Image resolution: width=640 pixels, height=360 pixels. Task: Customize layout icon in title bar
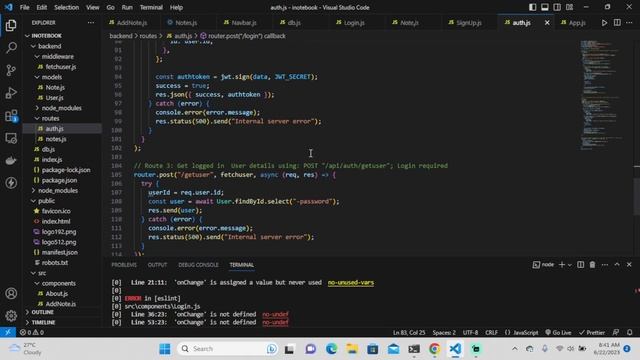point(569,7)
